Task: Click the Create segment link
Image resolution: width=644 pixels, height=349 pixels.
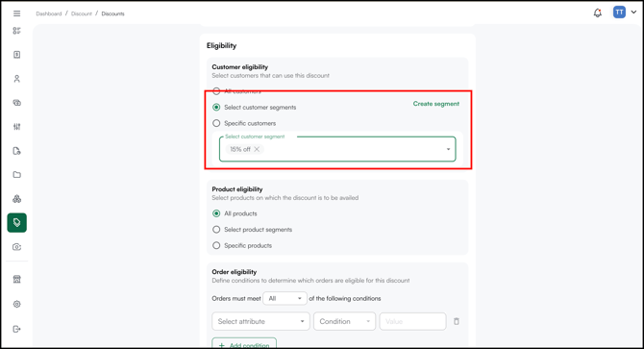Action: 436,104
